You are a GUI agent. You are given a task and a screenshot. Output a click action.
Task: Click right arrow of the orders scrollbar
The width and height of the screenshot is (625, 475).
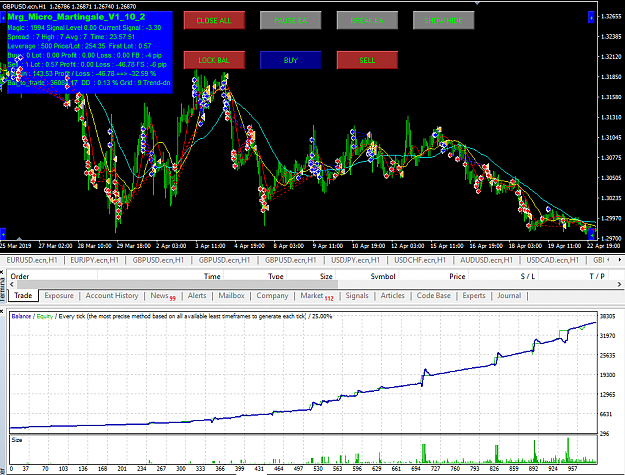[x=619, y=284]
